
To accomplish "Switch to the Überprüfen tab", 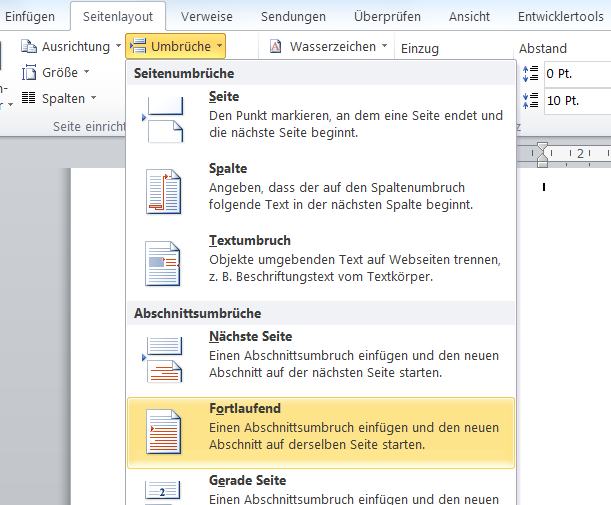I will pos(387,17).
